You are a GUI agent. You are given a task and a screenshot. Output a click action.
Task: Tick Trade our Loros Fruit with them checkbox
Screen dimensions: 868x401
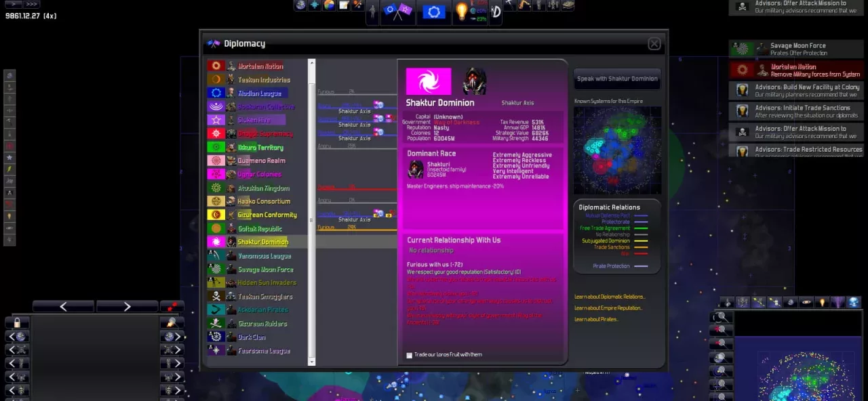click(409, 355)
